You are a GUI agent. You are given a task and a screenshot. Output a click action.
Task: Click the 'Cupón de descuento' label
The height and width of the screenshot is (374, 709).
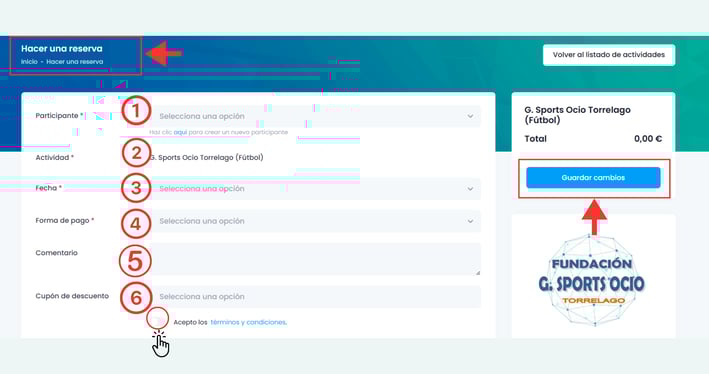pos(72,296)
